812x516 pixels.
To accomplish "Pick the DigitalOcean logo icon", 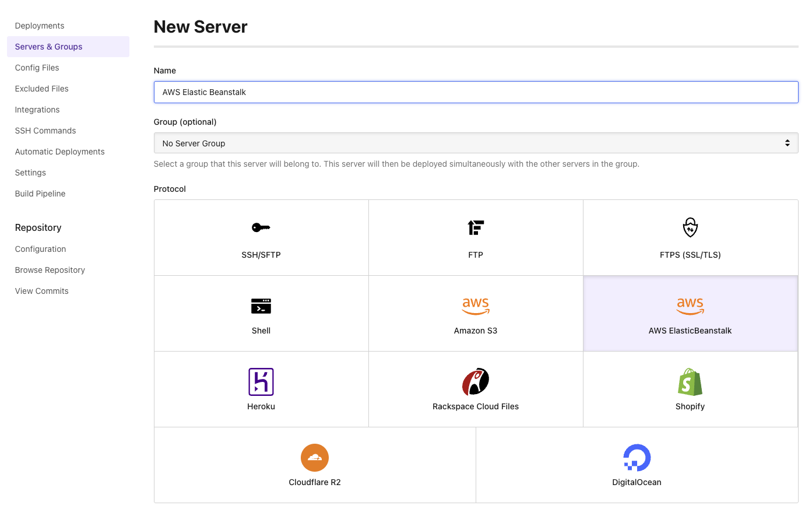I will [637, 458].
